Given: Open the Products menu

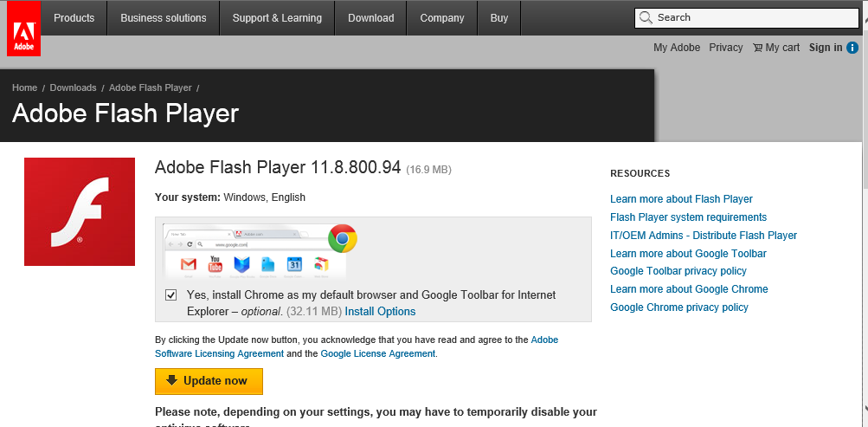Looking at the screenshot, I should coord(74,18).
